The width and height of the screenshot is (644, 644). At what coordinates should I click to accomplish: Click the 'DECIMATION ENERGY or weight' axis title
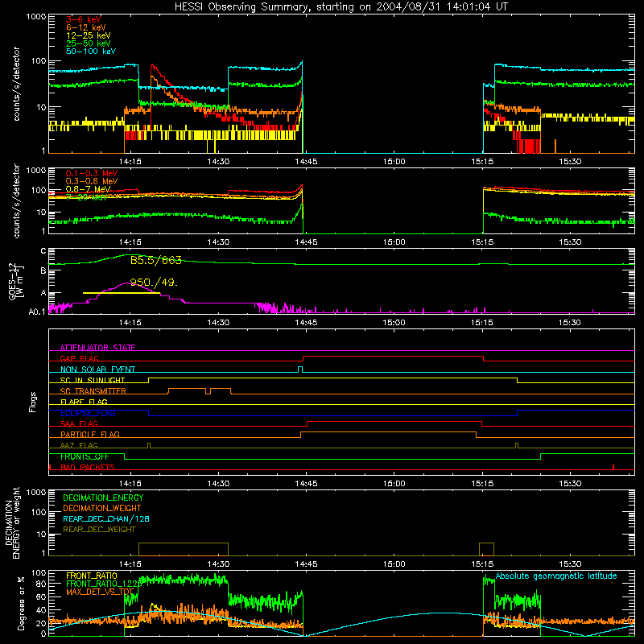[12, 522]
